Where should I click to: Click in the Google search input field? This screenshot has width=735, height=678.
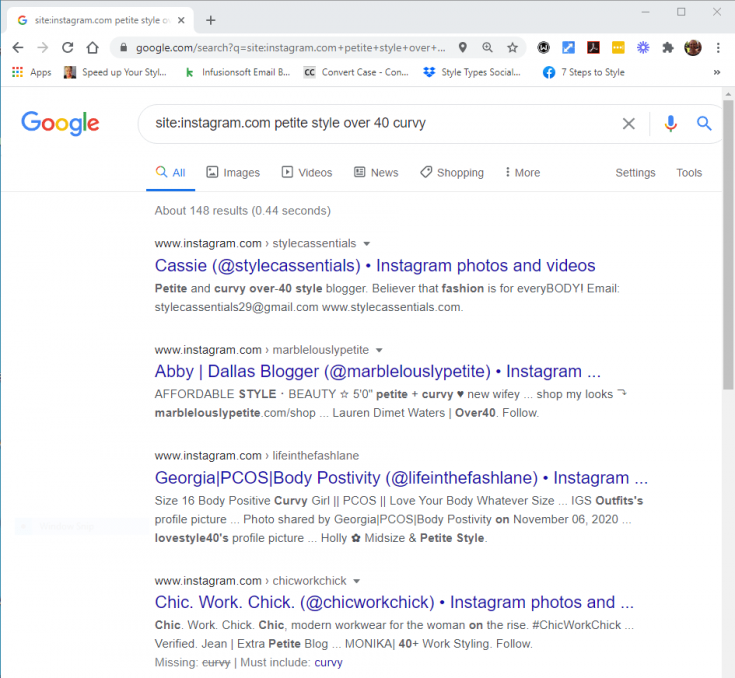tap(380, 124)
